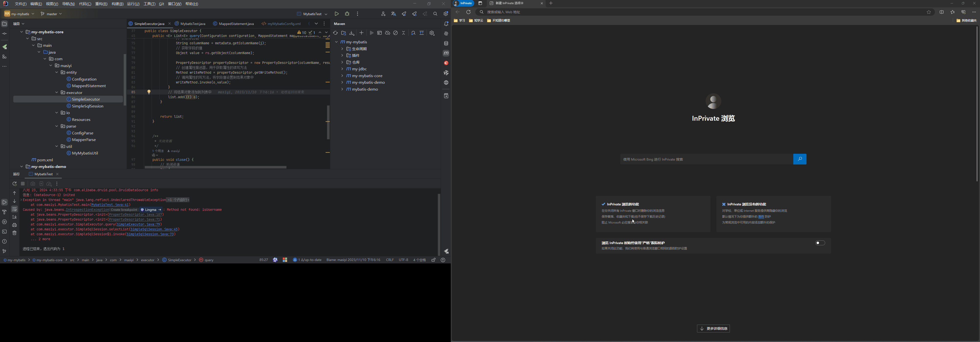Viewport: 980px width, 342px height.
Task: Expand my-jdbc module in Maven tree
Action: (342, 69)
